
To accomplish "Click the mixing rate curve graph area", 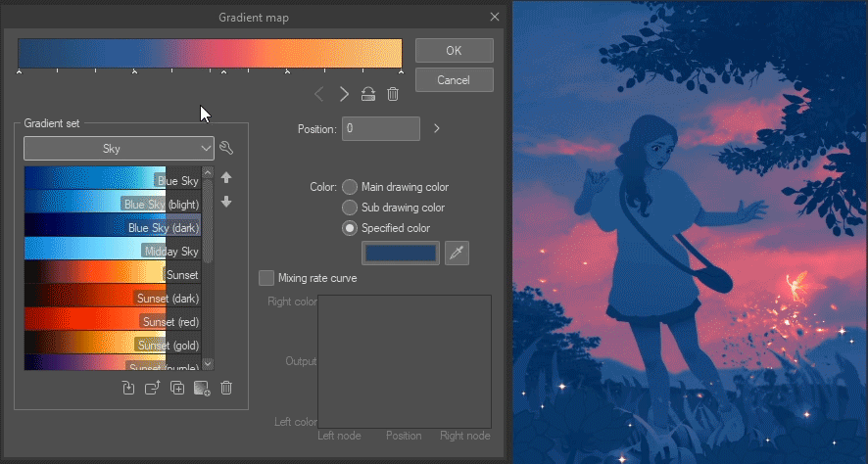I will pyautogui.click(x=405, y=361).
